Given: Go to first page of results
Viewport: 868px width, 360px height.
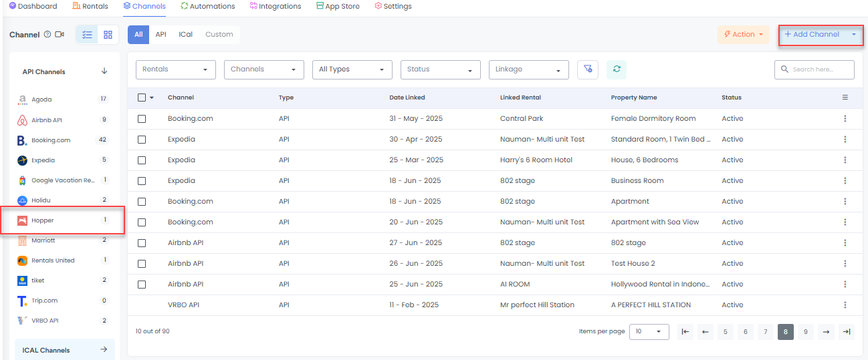Looking at the screenshot, I should (685, 332).
